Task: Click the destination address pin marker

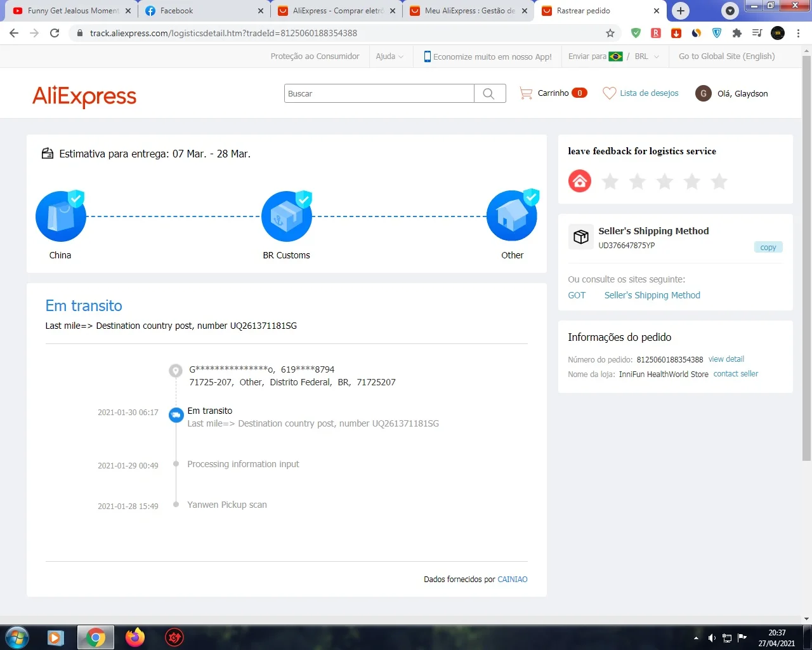Action: coord(176,371)
